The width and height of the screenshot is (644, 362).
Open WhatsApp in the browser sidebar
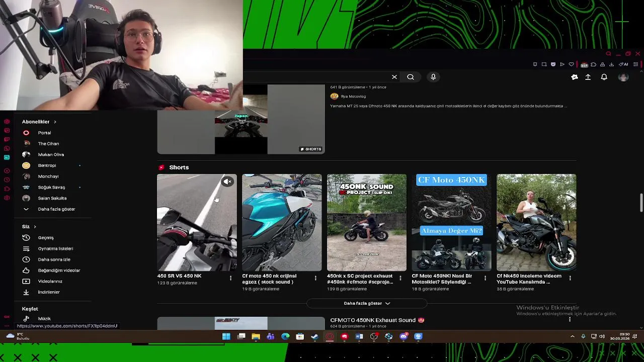[x=7, y=148]
